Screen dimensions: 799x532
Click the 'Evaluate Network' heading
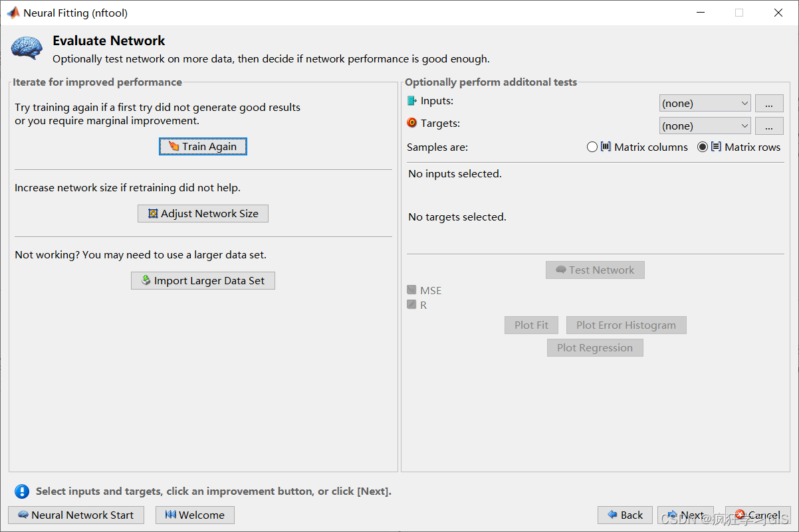coord(109,41)
